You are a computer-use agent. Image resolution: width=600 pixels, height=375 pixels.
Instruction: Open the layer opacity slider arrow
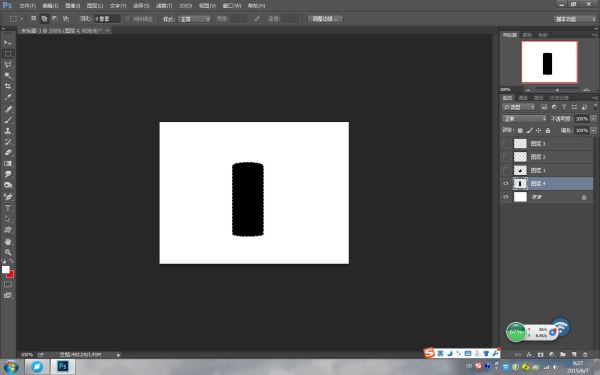[x=593, y=119]
